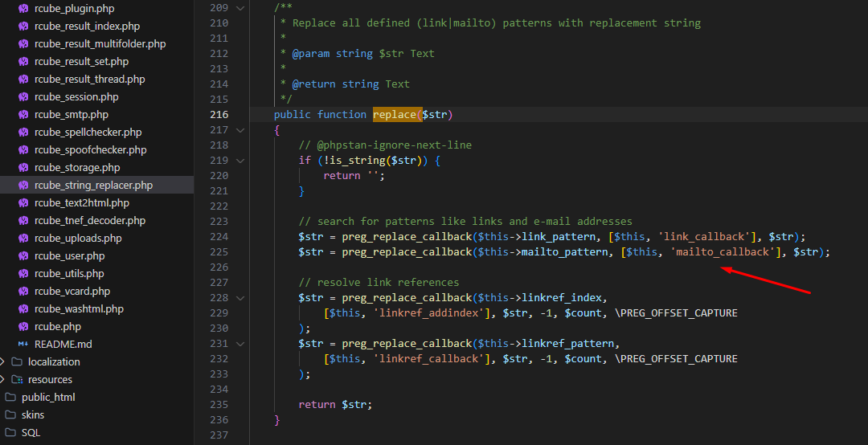Click @param tag in docblock
Image resolution: width=868 pixels, height=445 pixels.
(x=310, y=54)
